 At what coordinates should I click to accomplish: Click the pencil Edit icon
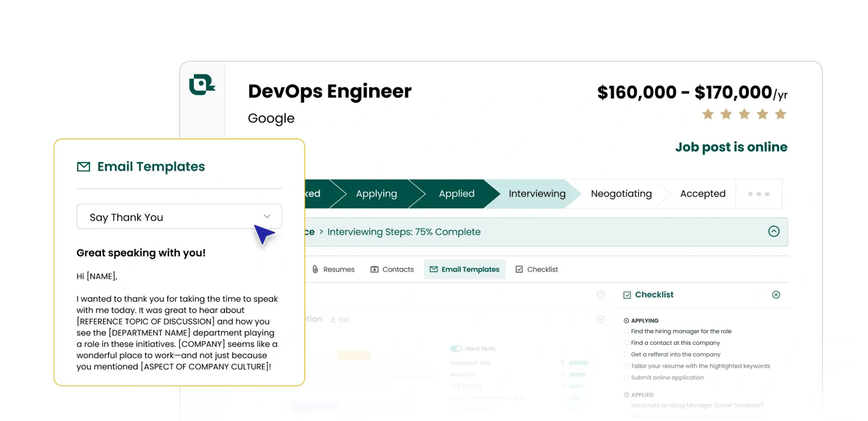pyautogui.click(x=333, y=319)
